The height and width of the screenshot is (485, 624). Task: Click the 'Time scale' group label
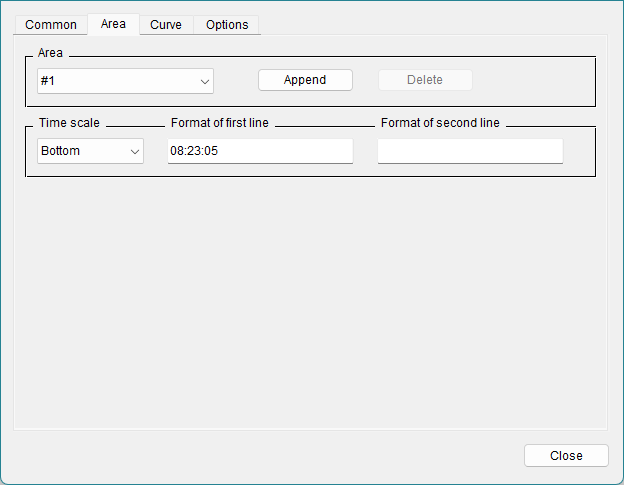[x=69, y=123]
